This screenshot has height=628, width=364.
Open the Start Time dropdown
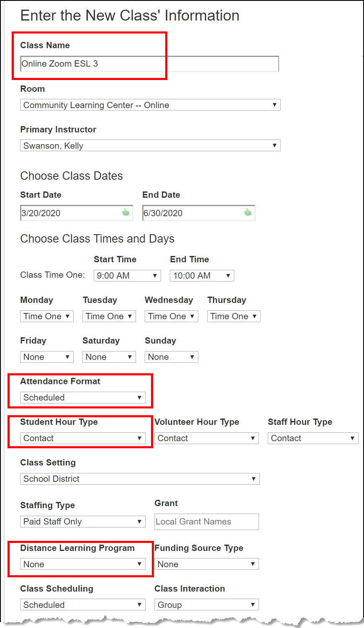(127, 275)
